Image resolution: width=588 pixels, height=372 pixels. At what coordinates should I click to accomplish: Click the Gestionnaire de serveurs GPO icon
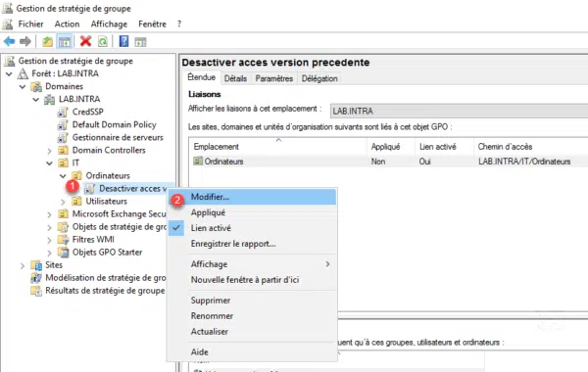[x=63, y=137]
